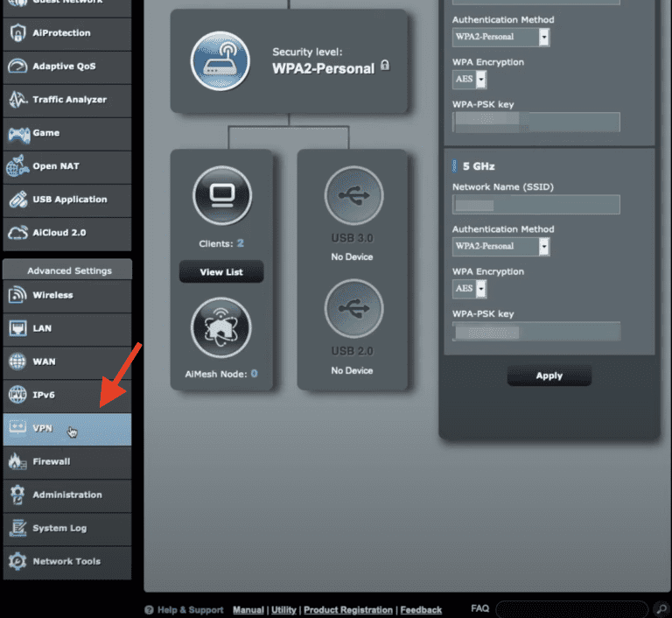Screen dimensions: 672x618
Task: Click the 5 GHz Network Name field
Action: (535, 204)
